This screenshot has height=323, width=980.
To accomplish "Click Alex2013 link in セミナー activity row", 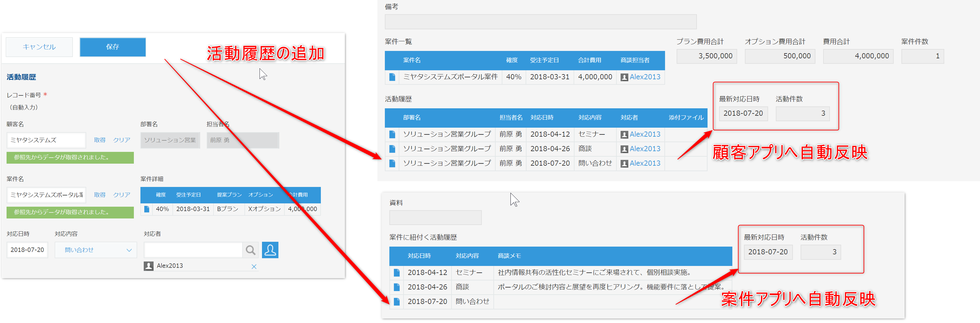I will tap(645, 134).
